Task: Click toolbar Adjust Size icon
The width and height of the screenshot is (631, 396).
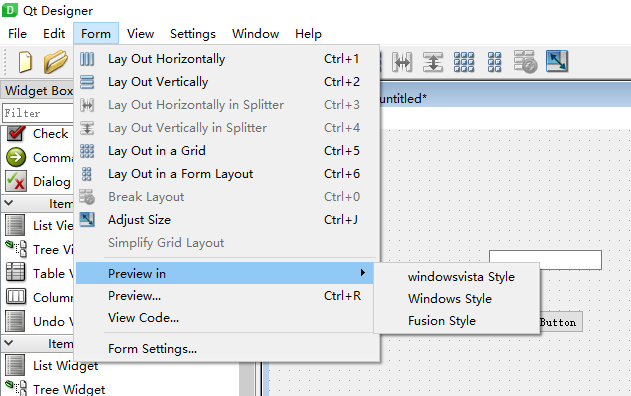Action: click(557, 61)
